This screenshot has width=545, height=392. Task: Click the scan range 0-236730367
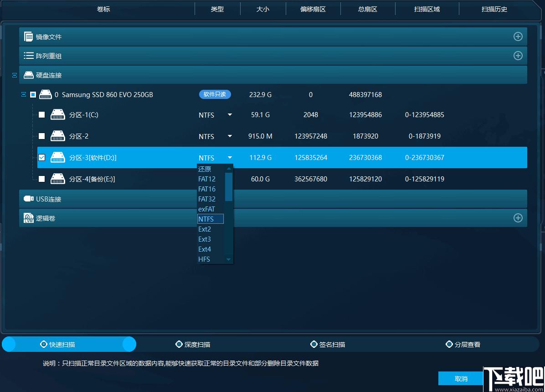[424, 158]
